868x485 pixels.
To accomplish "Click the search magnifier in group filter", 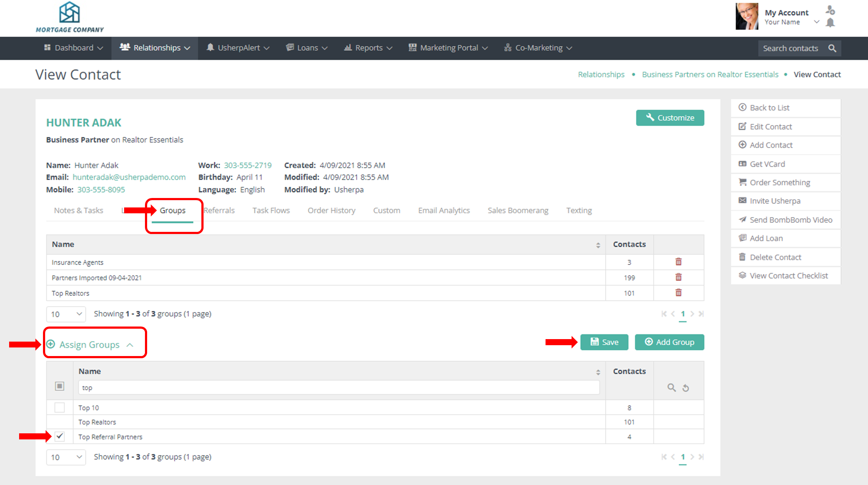I will [671, 388].
